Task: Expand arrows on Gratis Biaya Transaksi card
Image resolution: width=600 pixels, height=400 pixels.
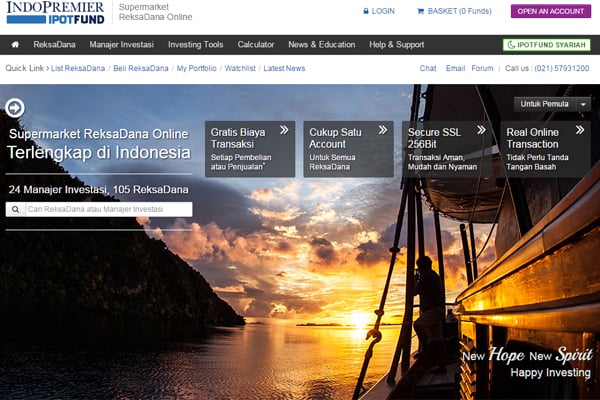Action: (284, 130)
